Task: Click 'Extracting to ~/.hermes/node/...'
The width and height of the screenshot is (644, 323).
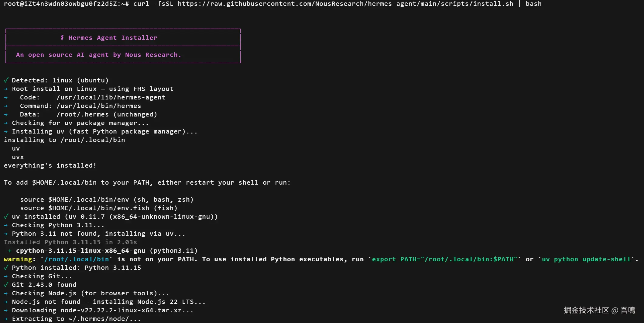Action: [x=76, y=319]
